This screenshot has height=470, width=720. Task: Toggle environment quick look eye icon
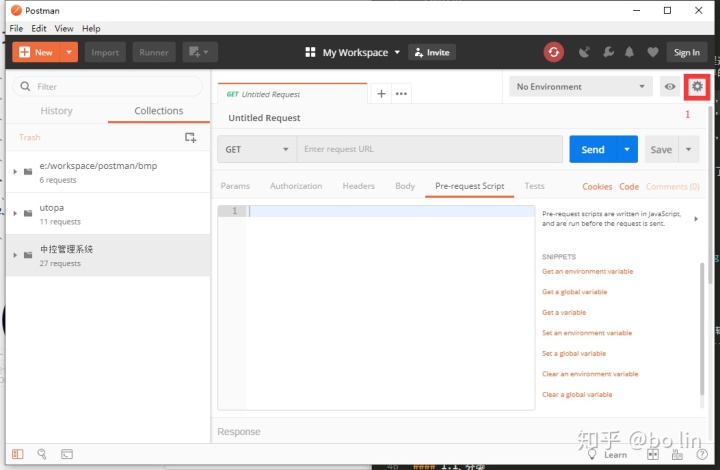670,86
